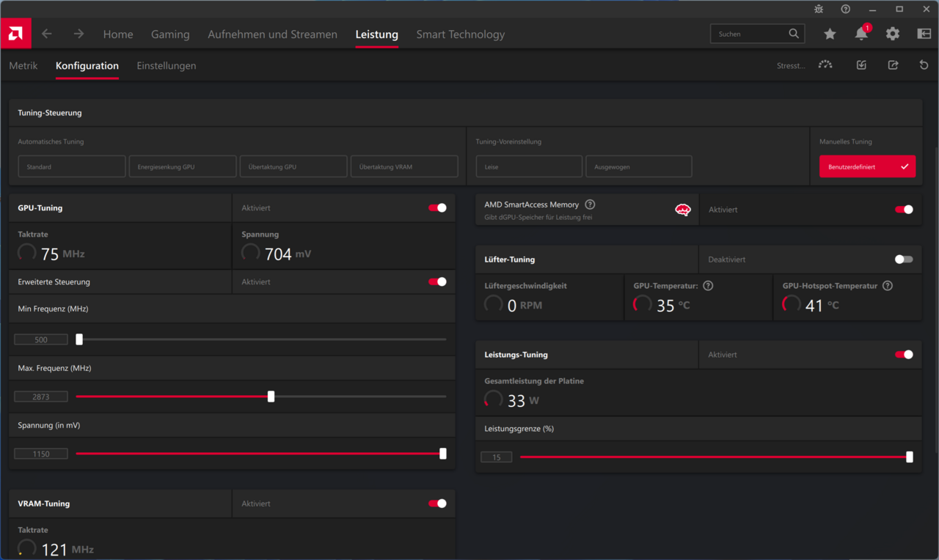Reset tuning with the undo icon
Viewport: 939px width, 560px height.
(924, 65)
